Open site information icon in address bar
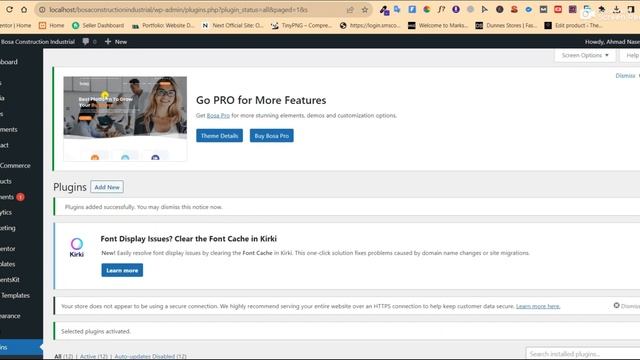 point(42,9)
